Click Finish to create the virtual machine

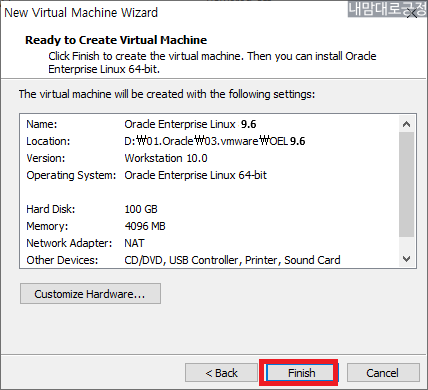[300, 372]
